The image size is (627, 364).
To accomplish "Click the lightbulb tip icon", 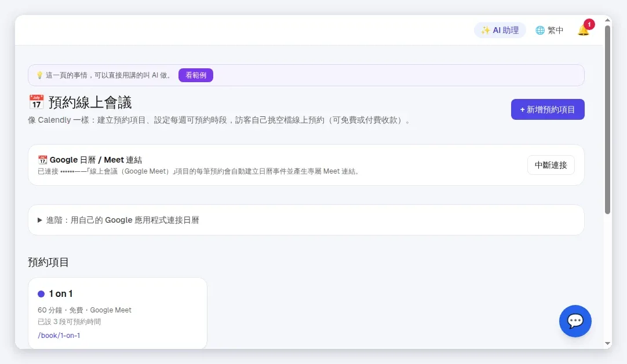I will [x=39, y=75].
